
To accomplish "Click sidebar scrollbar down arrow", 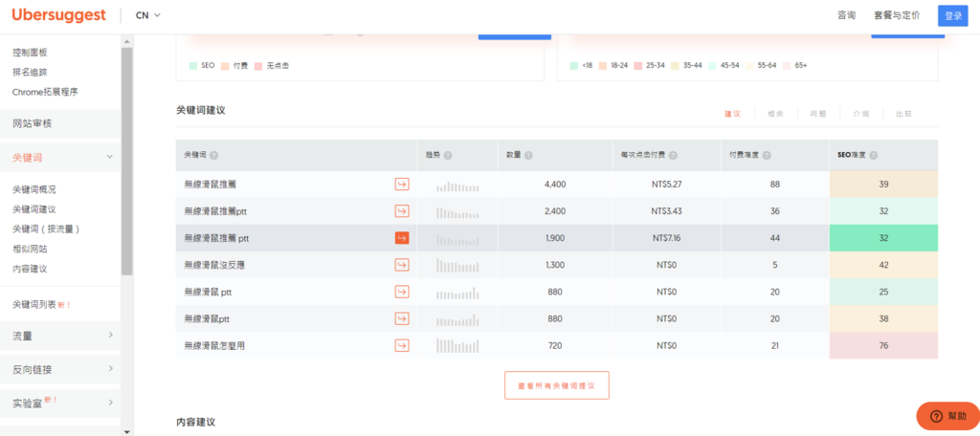I will (x=127, y=431).
